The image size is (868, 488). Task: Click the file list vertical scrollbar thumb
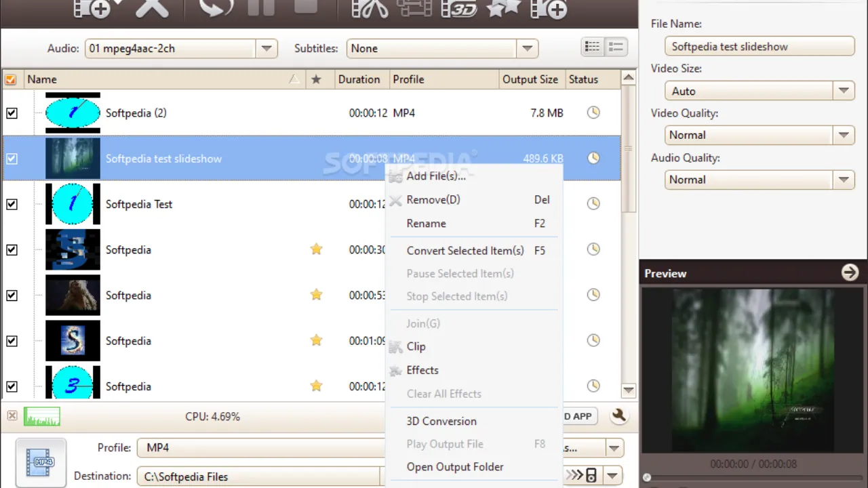[629, 149]
